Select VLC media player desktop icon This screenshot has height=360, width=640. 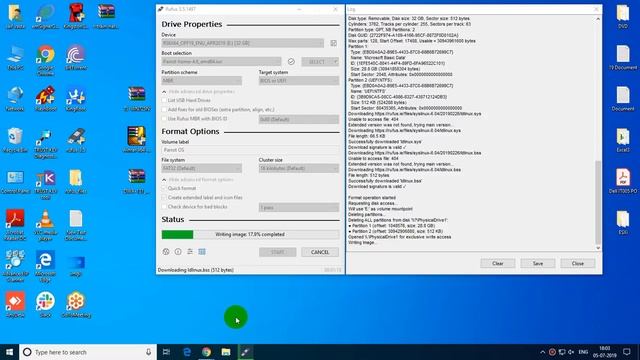tap(45, 225)
